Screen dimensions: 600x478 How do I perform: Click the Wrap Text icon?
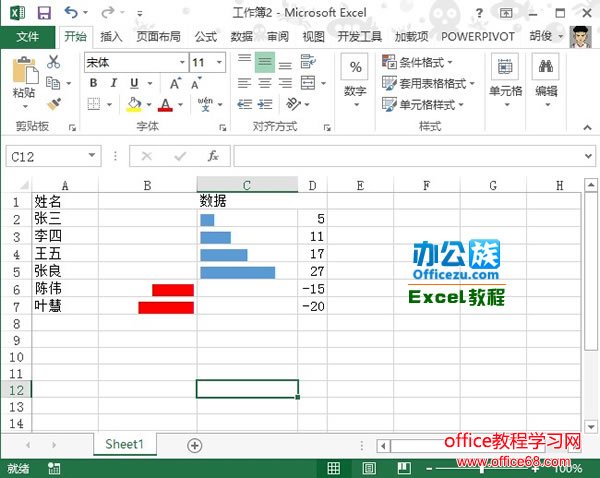308,61
